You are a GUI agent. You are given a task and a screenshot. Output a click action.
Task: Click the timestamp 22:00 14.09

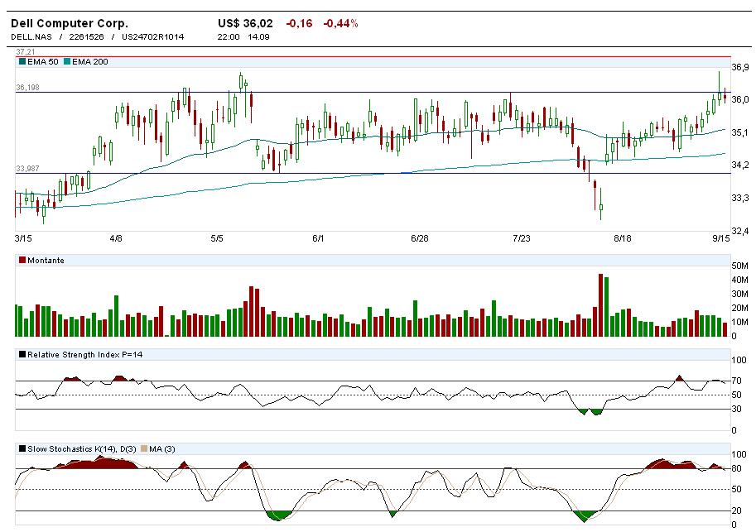click(x=243, y=36)
